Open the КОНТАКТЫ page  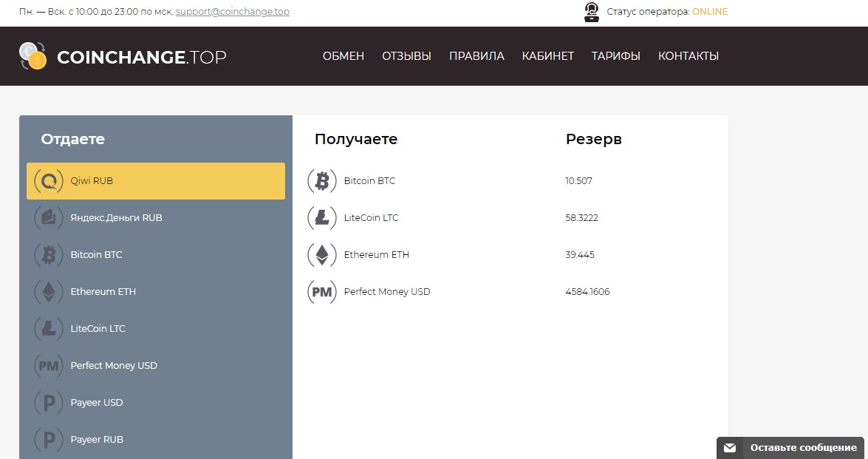tap(688, 56)
